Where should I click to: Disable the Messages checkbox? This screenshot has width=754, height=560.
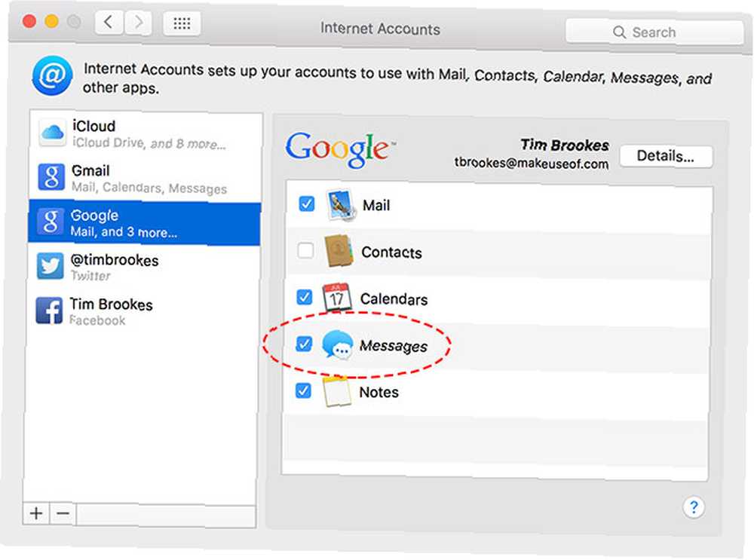(x=303, y=344)
